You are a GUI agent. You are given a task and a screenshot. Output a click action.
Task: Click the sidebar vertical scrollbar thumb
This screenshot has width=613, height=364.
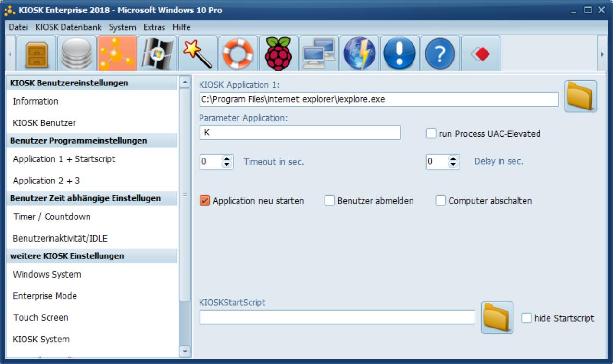click(x=185, y=194)
